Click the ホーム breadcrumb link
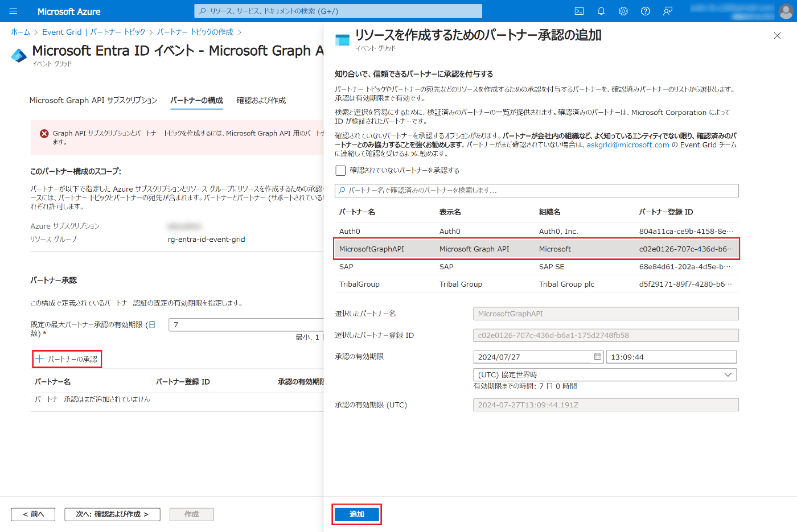 [20, 32]
